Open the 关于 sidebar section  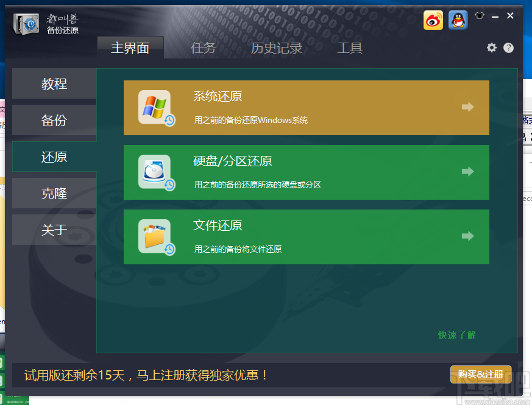[x=54, y=230]
